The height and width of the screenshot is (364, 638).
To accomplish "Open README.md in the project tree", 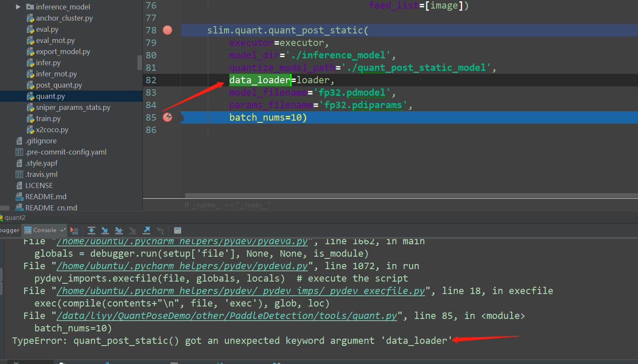I will tap(46, 197).
